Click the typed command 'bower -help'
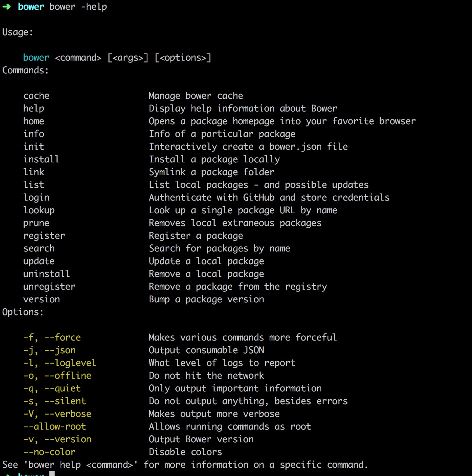 coord(78,7)
